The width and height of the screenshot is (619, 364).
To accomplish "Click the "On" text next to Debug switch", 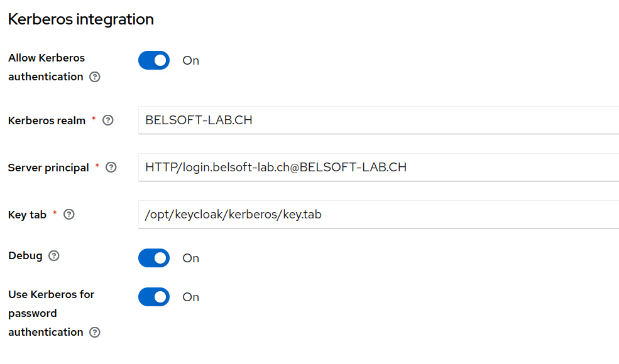I will (x=191, y=259).
